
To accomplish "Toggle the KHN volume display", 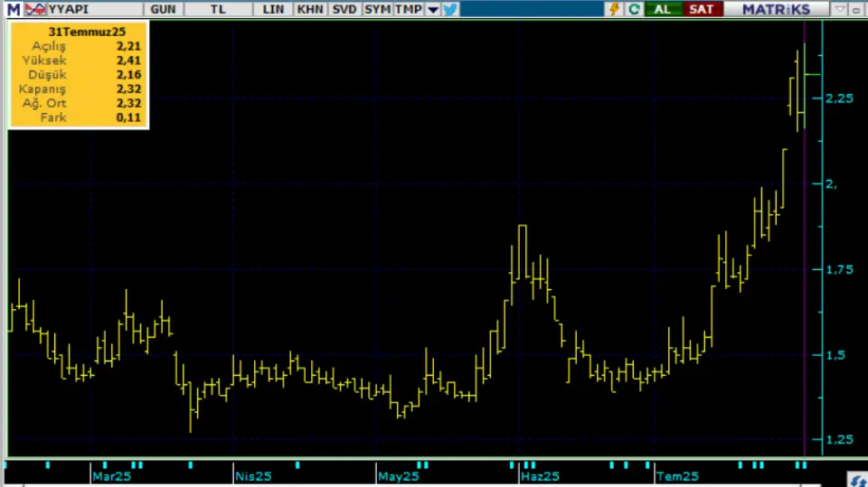I will point(310,9).
